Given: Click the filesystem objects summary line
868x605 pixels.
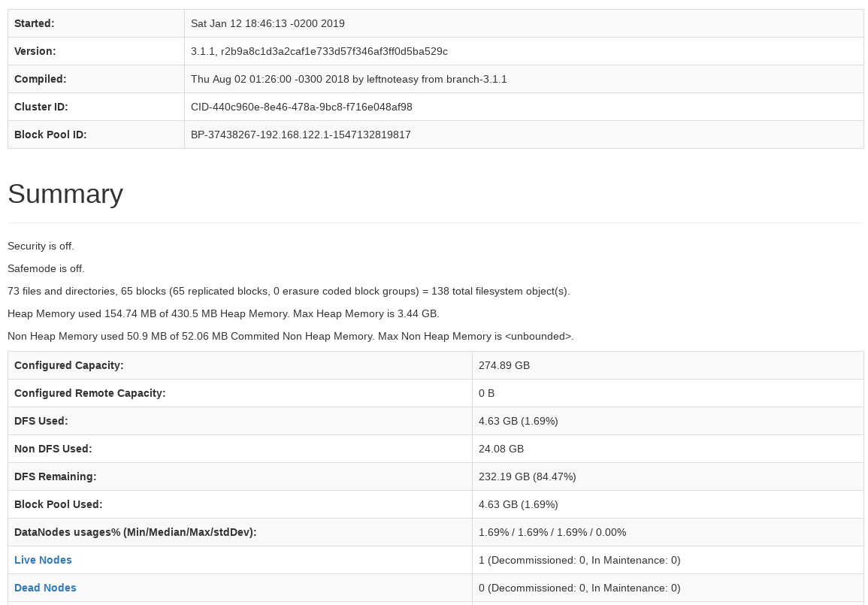Looking at the screenshot, I should [289, 291].
